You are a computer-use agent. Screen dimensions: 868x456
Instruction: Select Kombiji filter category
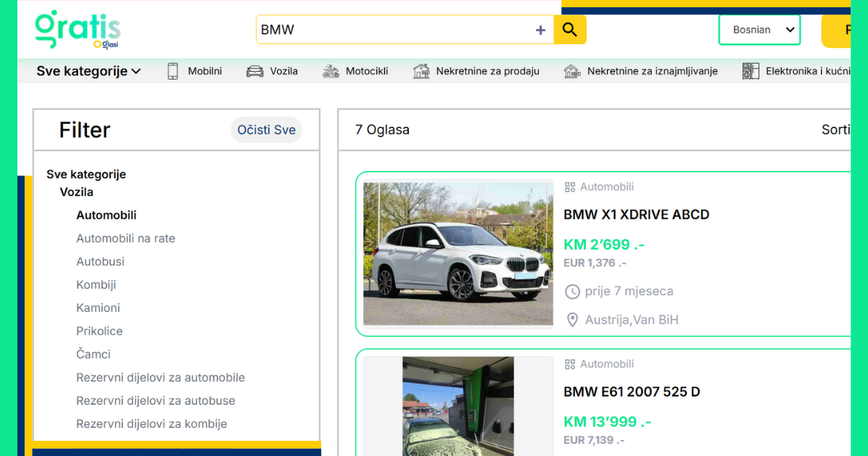click(x=96, y=284)
